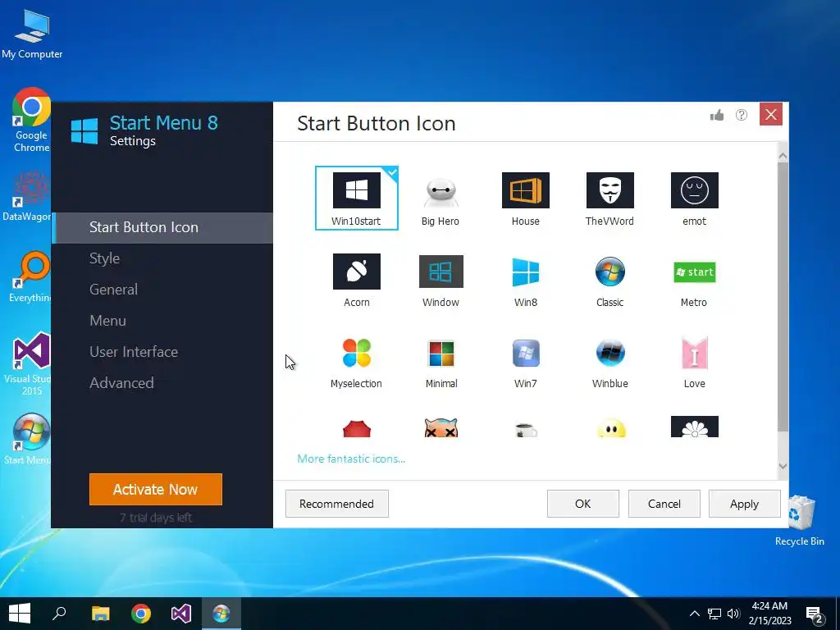Viewport: 840px width, 630px height.
Task: Launch Chrome from the taskbar
Action: click(x=141, y=614)
